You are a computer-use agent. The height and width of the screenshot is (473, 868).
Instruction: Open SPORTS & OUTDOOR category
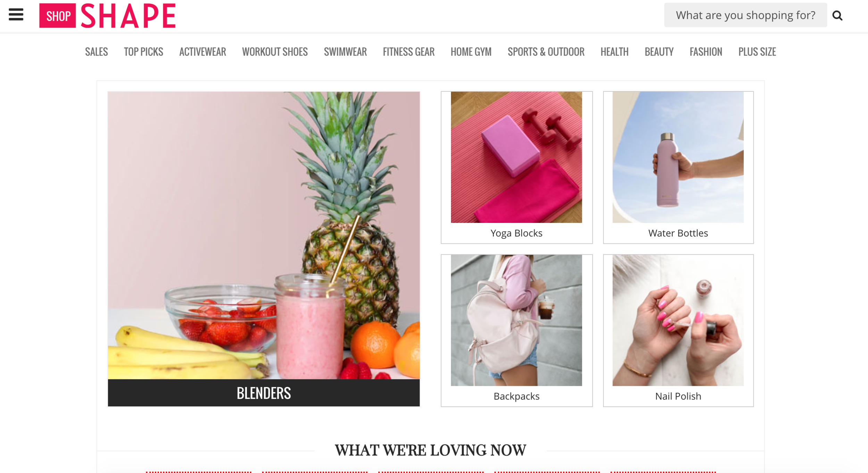(546, 52)
